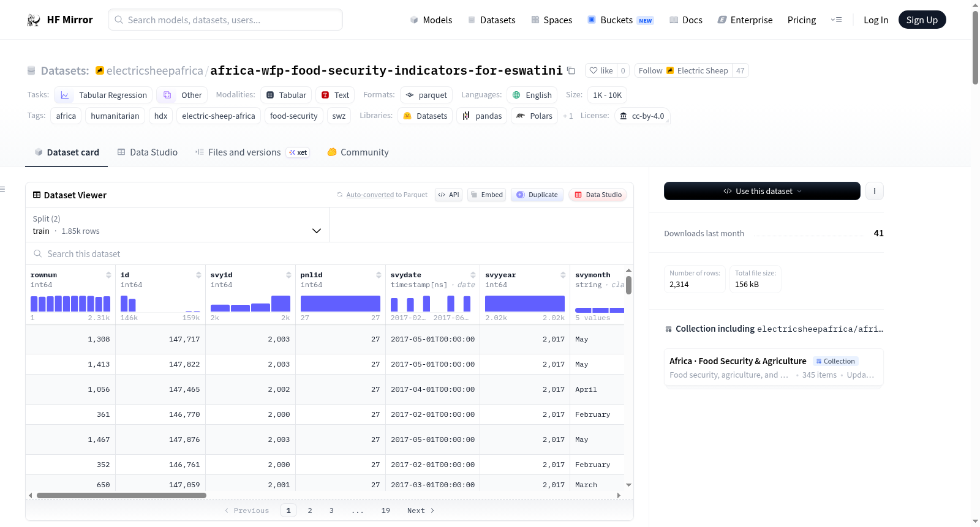Sort by the svyyear column

(563, 275)
